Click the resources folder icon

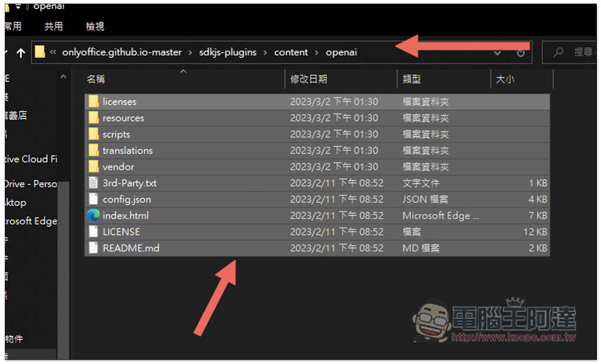94,118
